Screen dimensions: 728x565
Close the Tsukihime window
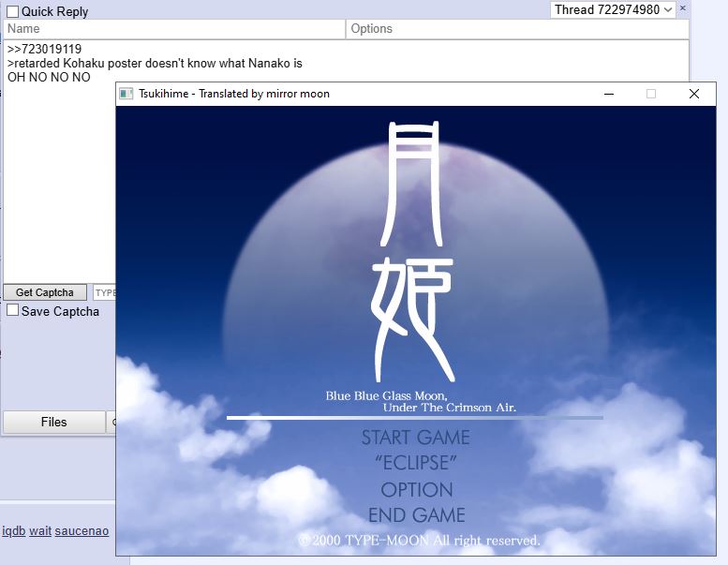[x=694, y=94]
